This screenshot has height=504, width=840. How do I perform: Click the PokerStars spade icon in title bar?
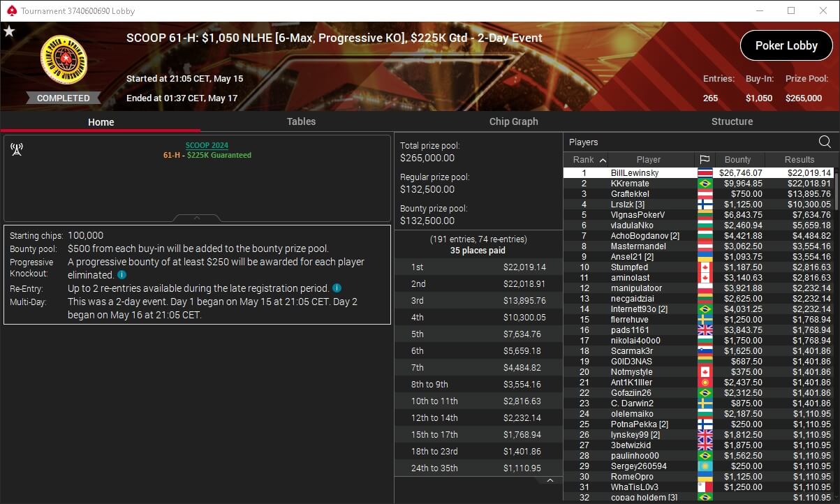coord(10,10)
